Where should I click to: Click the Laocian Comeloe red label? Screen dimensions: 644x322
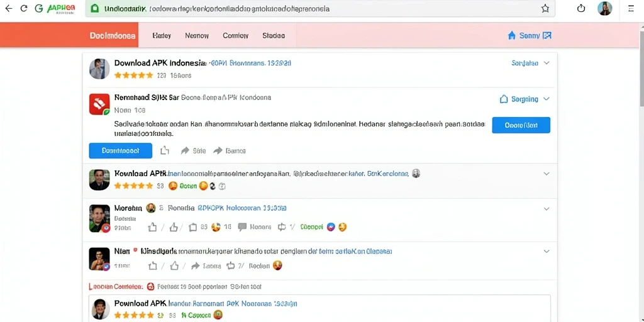coord(116,287)
